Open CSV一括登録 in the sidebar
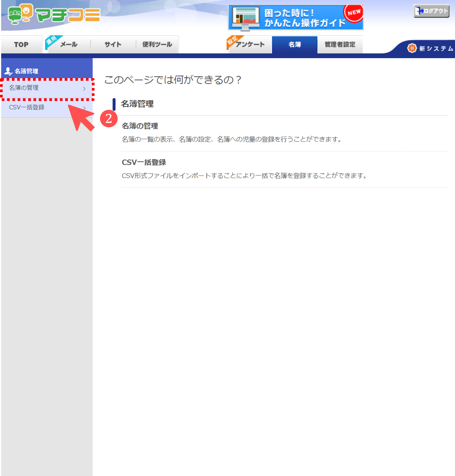The height and width of the screenshot is (476, 455). coord(47,108)
